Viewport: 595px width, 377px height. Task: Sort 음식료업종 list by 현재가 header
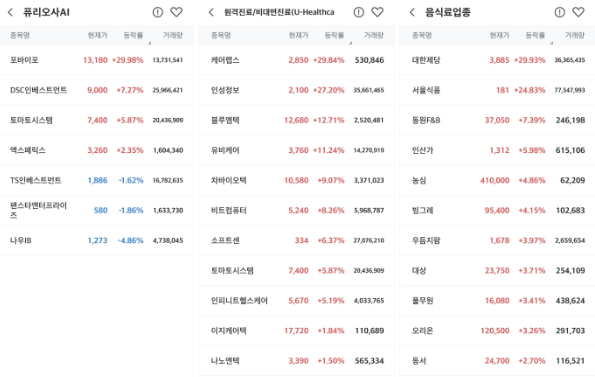tap(499, 35)
